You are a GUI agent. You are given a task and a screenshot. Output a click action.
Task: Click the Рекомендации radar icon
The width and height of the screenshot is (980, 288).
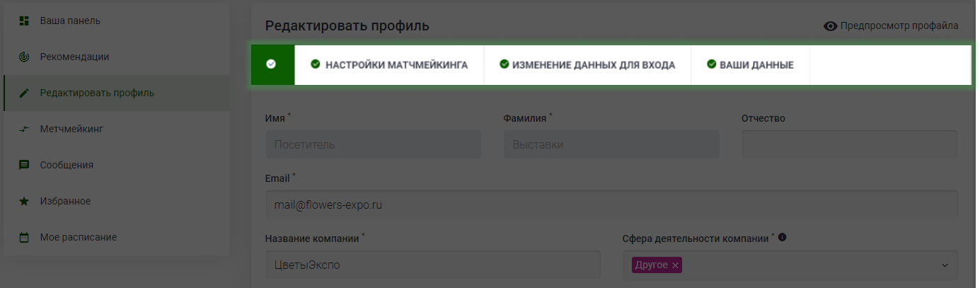point(24,57)
